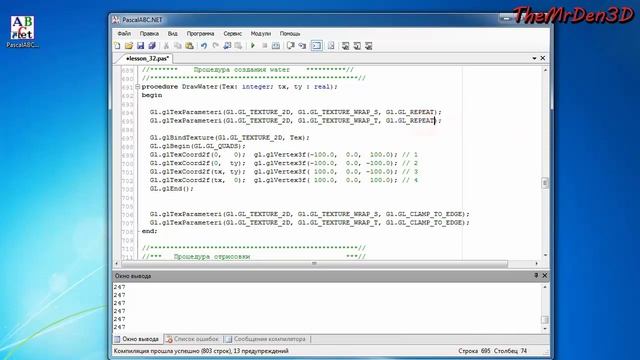Close the Окно вывода panel
This screenshot has width=640, height=360.
[x=544, y=276]
